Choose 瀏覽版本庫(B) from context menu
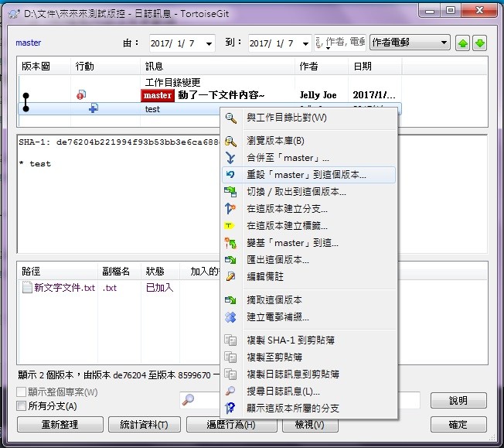This screenshot has height=448, width=504. point(309,141)
